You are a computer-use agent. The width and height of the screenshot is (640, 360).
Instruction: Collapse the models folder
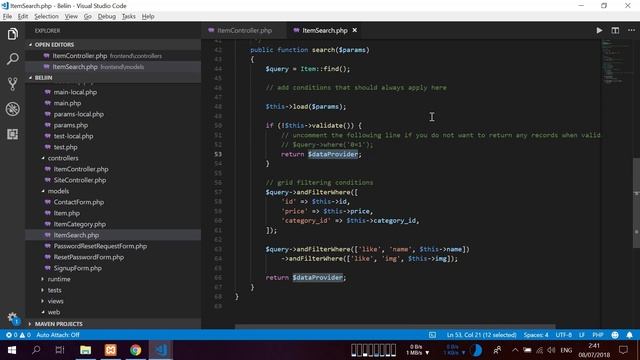[58, 191]
